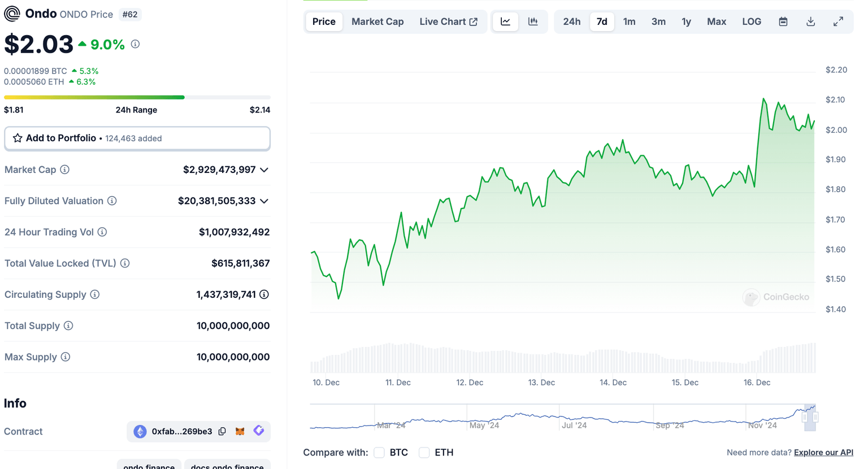Copy the contract address

(x=222, y=431)
